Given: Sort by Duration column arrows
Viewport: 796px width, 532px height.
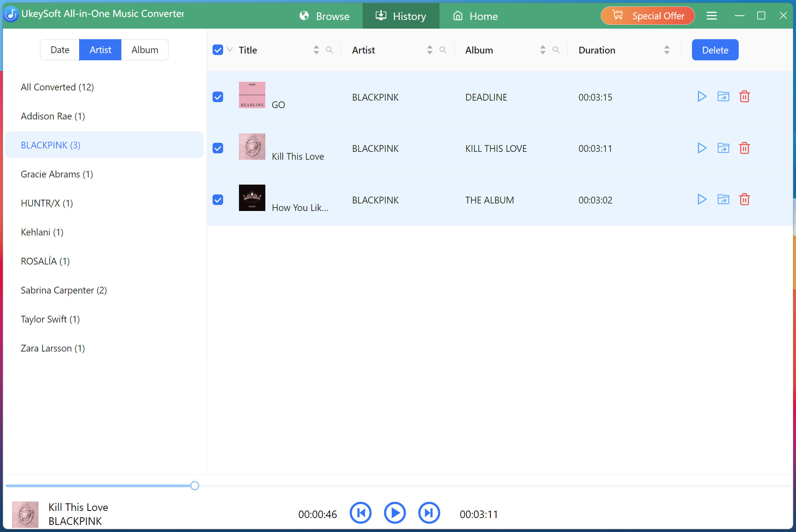Looking at the screenshot, I should 667,50.
